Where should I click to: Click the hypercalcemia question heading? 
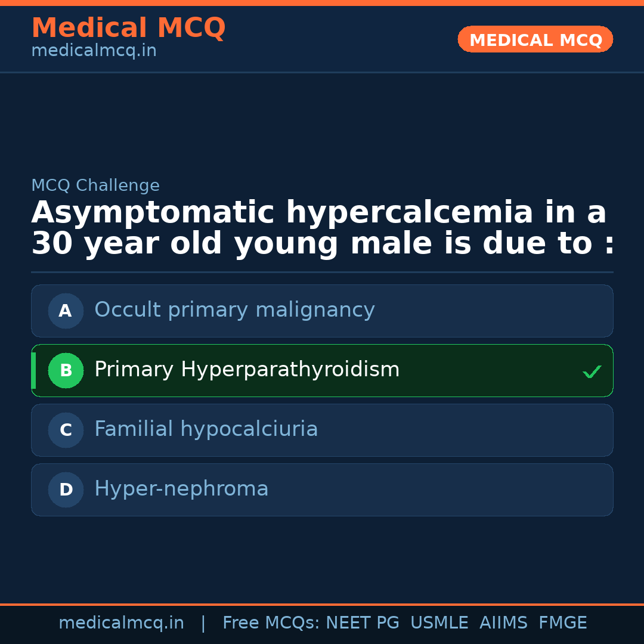pos(322,228)
